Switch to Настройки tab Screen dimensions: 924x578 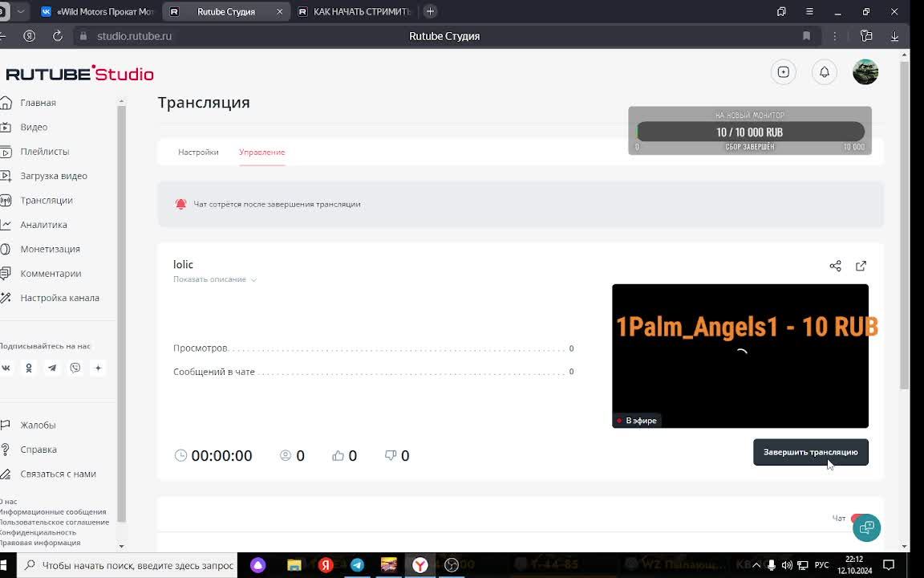point(198,153)
